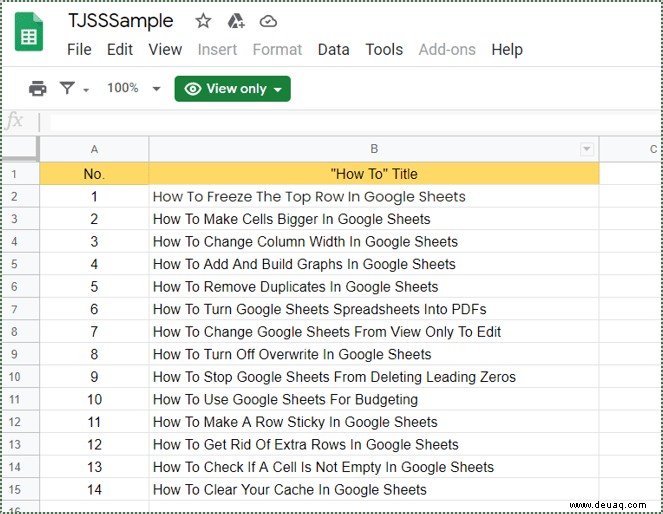The image size is (663, 514).
Task: Open the Format menu
Action: tap(277, 49)
